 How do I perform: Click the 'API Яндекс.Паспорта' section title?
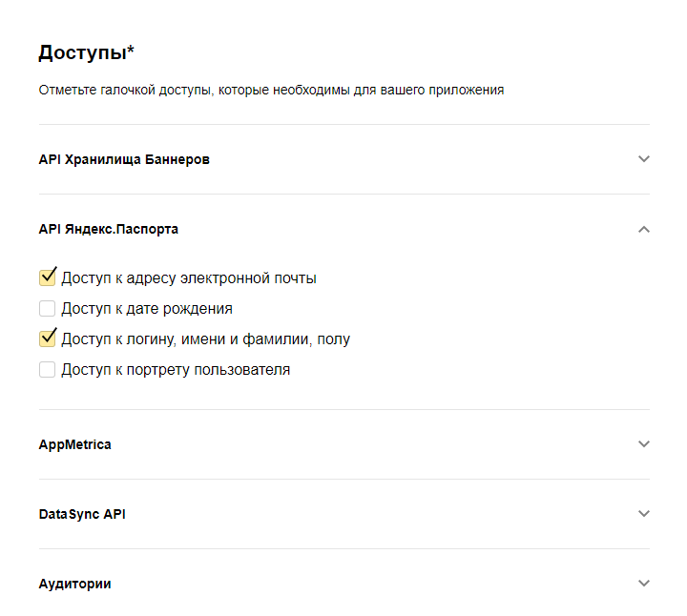(108, 229)
